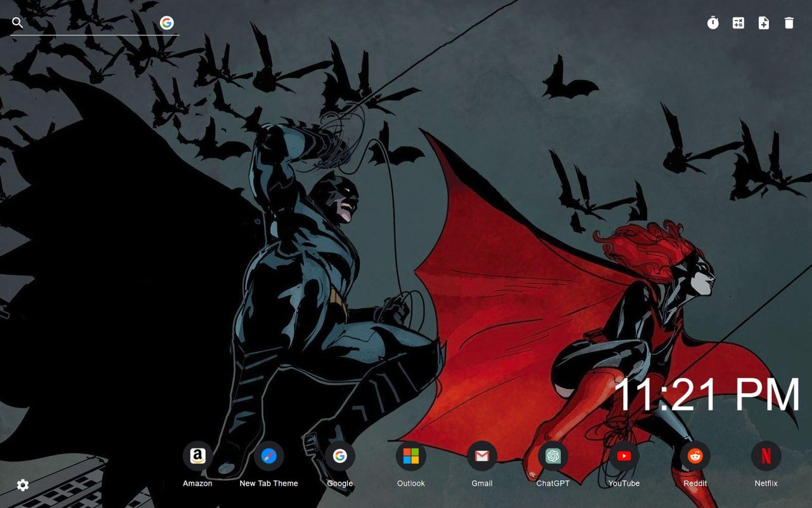Click the Gmail text label
This screenshot has width=812, height=508.
[482, 483]
